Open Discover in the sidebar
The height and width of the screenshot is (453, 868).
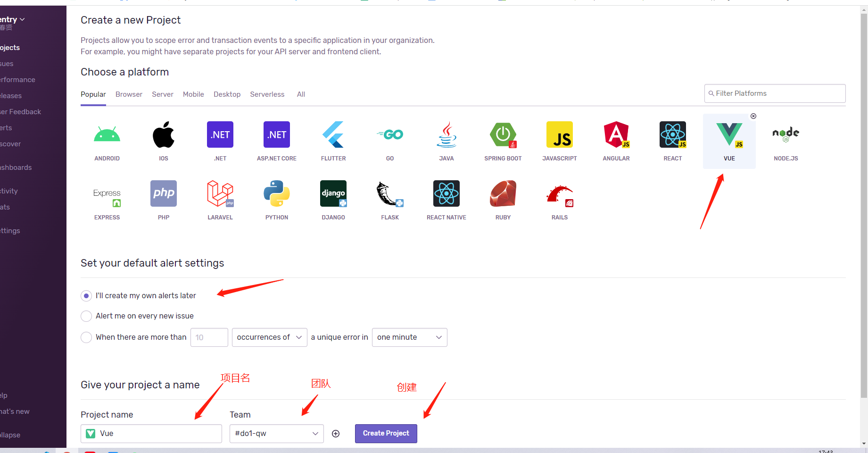point(10,144)
